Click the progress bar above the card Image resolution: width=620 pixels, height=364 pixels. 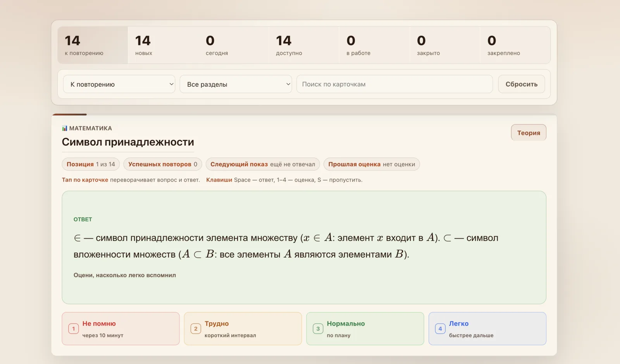[x=304, y=115]
